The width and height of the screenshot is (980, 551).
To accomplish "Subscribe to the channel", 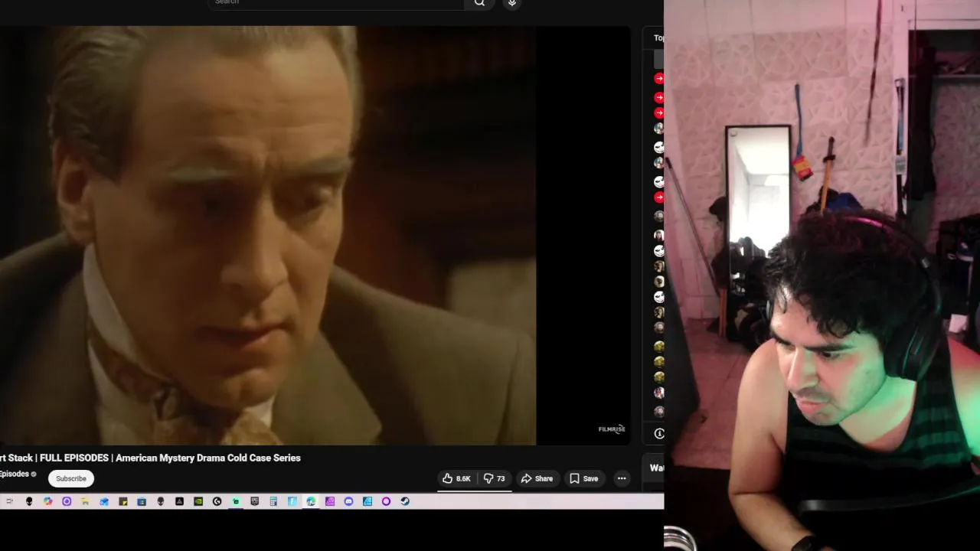I will [71, 478].
